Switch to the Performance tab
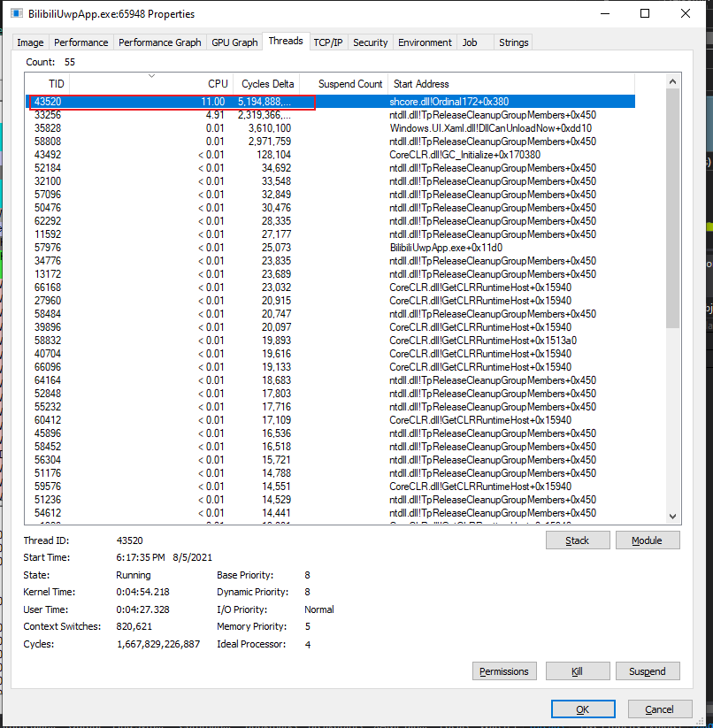Screen dimensions: 713x728 click(x=80, y=42)
